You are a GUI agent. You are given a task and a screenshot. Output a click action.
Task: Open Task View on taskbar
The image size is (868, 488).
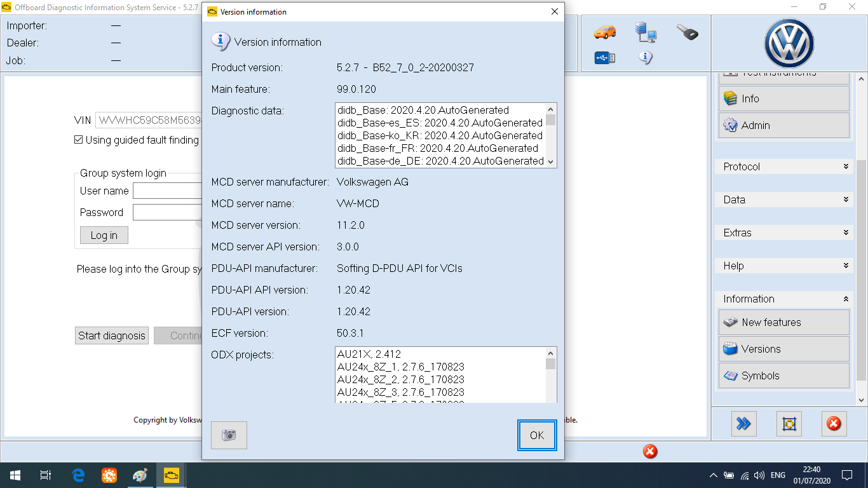pyautogui.click(x=46, y=475)
